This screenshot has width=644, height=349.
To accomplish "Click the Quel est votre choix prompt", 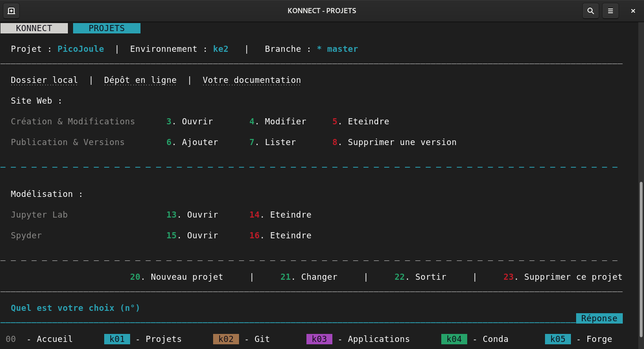I will (x=75, y=308).
